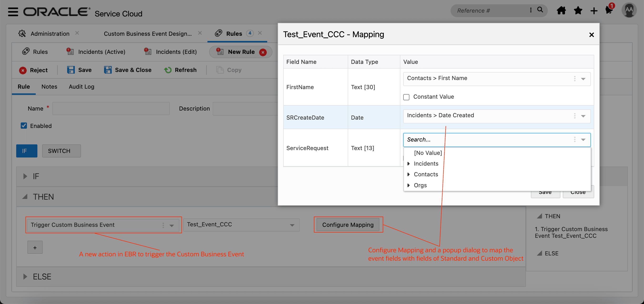Expand the Orgs node in dropdown list
The height and width of the screenshot is (304, 644).
pos(408,185)
